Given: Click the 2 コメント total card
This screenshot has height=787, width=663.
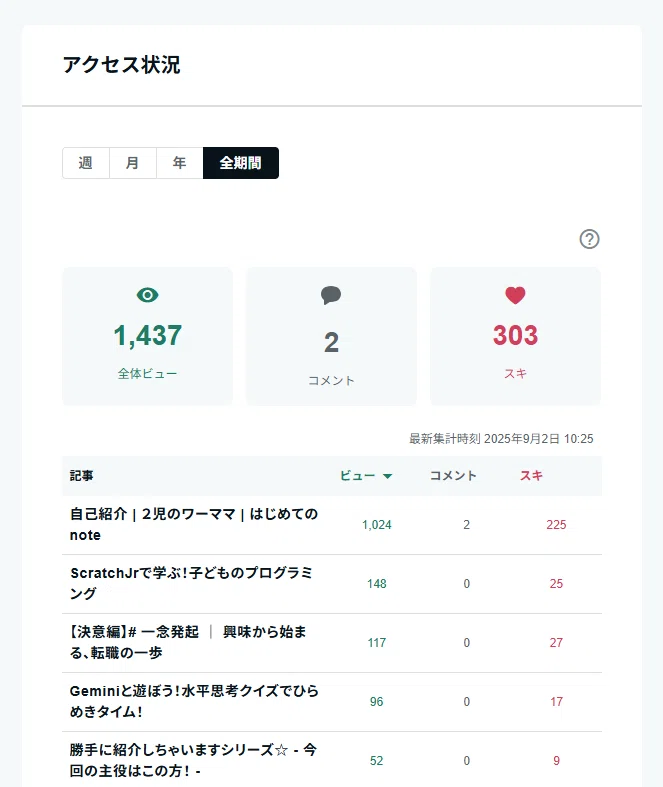Looking at the screenshot, I should click(x=331, y=336).
